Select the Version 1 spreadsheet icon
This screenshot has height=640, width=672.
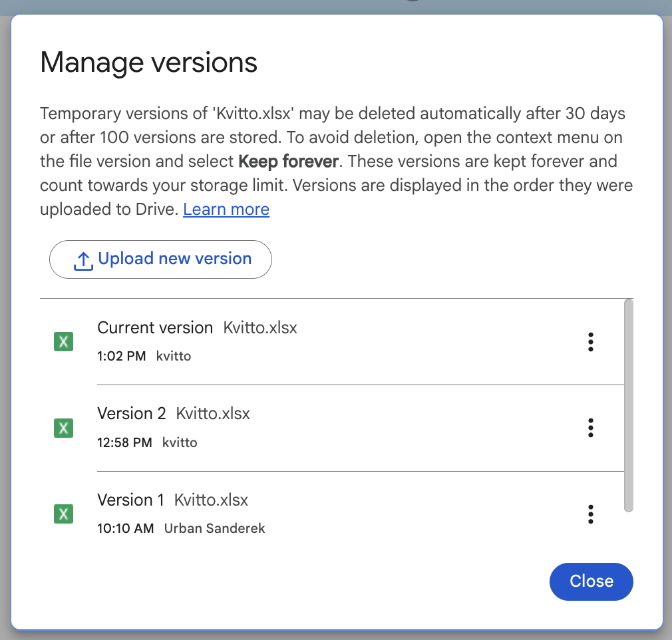[63, 514]
